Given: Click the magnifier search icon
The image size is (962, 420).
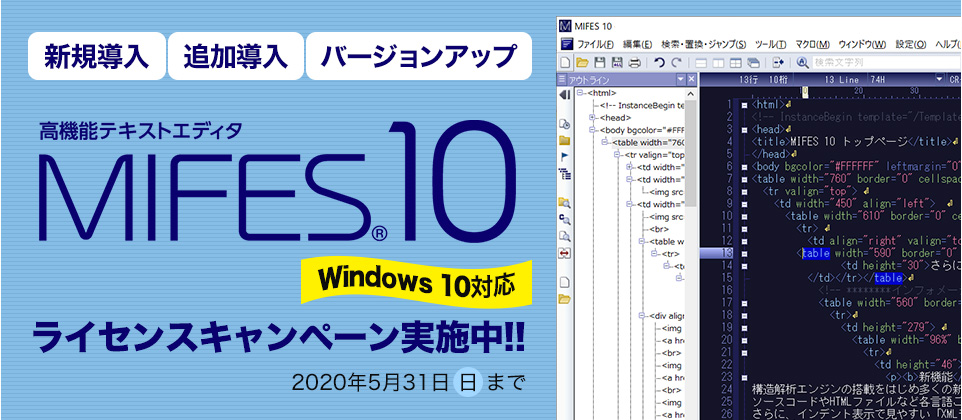Looking at the screenshot, I should [x=801, y=63].
